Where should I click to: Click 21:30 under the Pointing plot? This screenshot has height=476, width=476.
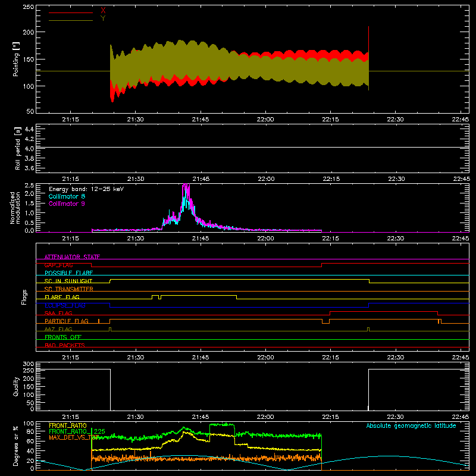coord(136,119)
